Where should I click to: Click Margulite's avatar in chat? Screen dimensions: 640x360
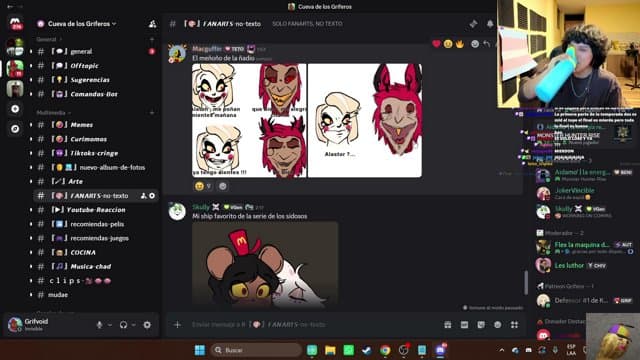coord(177,53)
